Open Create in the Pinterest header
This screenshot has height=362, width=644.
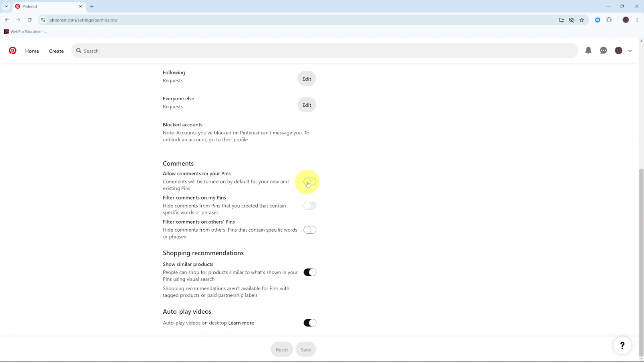click(56, 51)
